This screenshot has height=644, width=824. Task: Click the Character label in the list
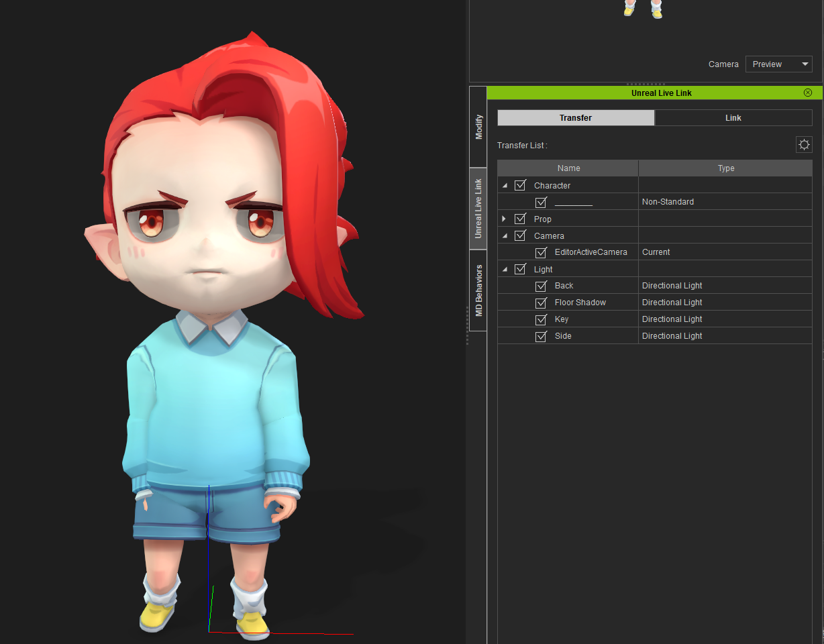552,186
